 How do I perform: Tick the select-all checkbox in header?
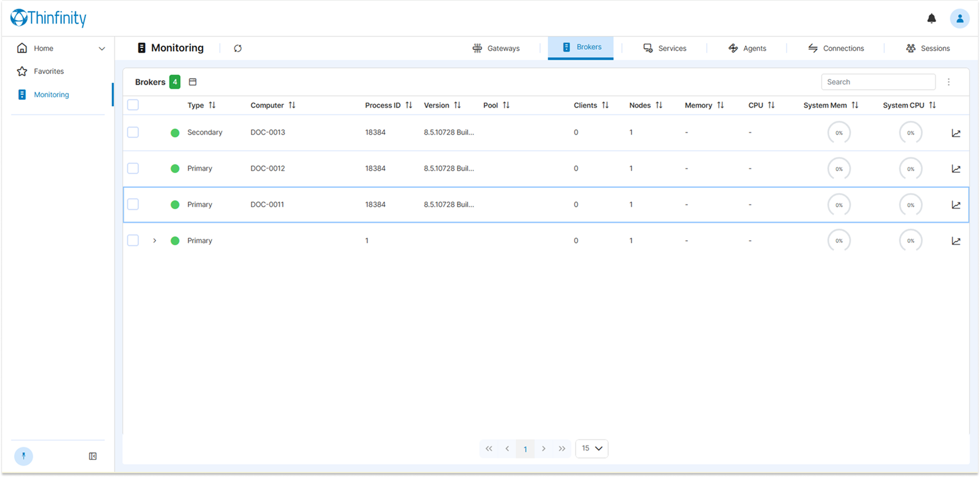pyautogui.click(x=133, y=105)
